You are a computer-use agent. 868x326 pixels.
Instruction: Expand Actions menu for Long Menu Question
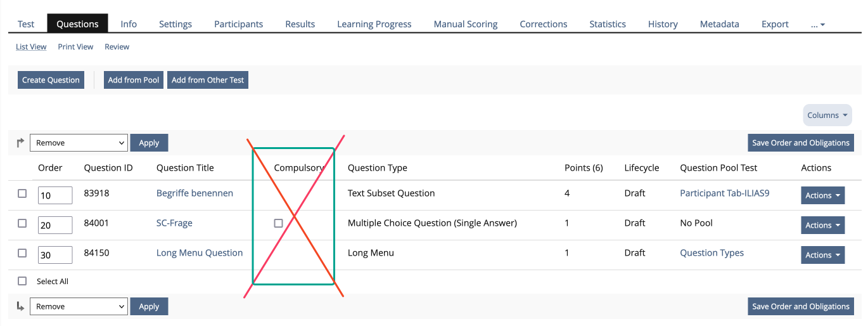point(822,255)
